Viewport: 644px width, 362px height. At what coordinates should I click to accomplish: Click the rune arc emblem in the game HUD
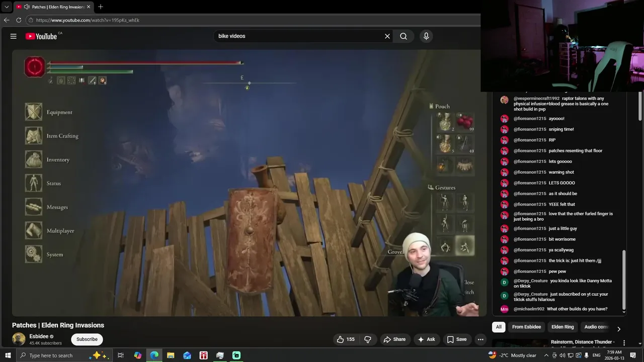coord(35,67)
